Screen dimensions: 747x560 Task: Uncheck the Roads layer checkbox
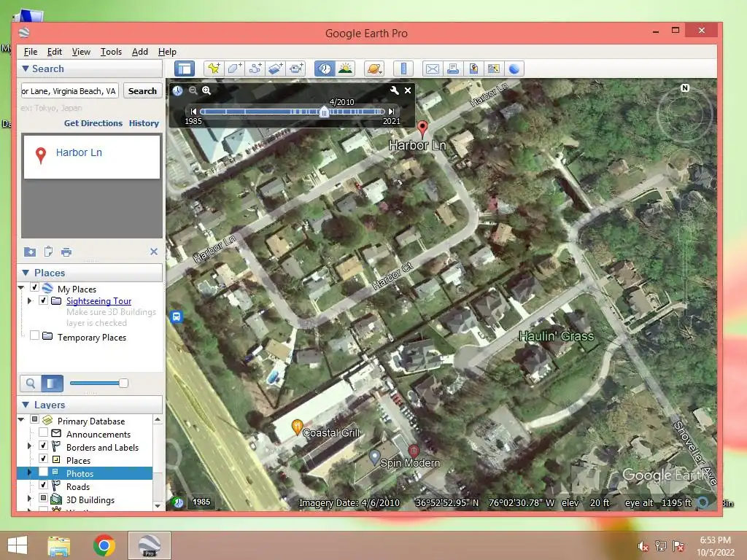pos(43,485)
